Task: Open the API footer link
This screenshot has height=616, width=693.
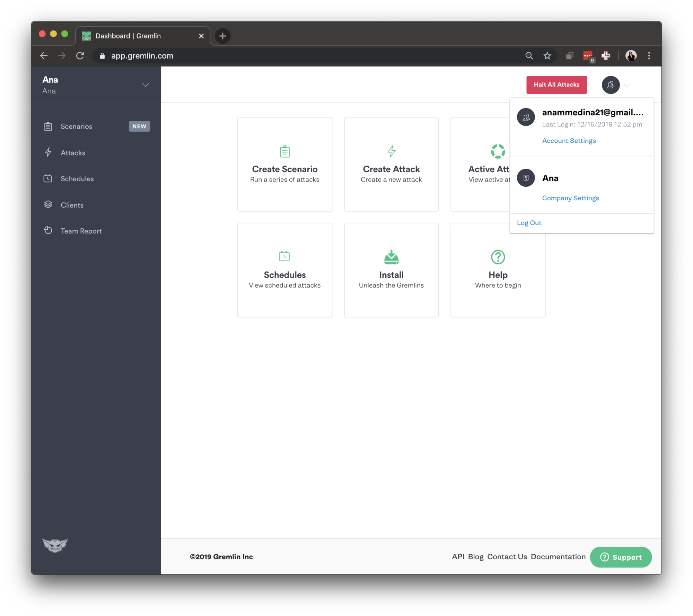Action: click(x=458, y=557)
